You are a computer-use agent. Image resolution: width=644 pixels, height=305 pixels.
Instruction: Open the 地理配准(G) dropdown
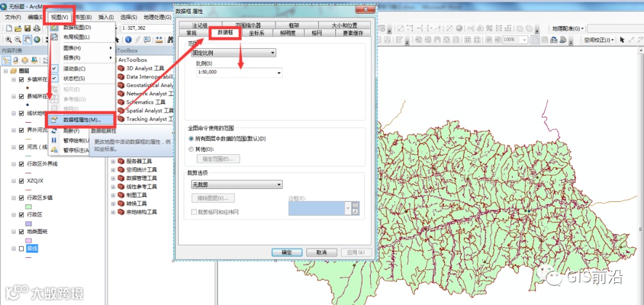pos(568,29)
